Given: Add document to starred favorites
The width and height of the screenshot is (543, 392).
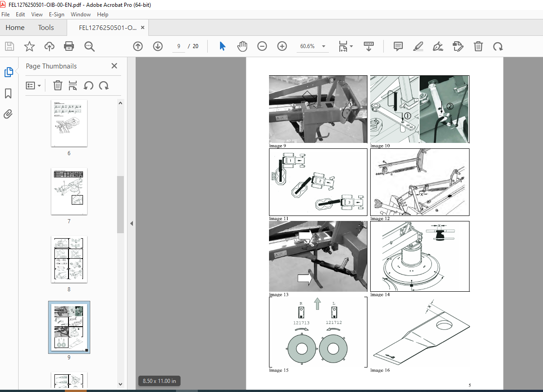Looking at the screenshot, I should (x=29, y=46).
